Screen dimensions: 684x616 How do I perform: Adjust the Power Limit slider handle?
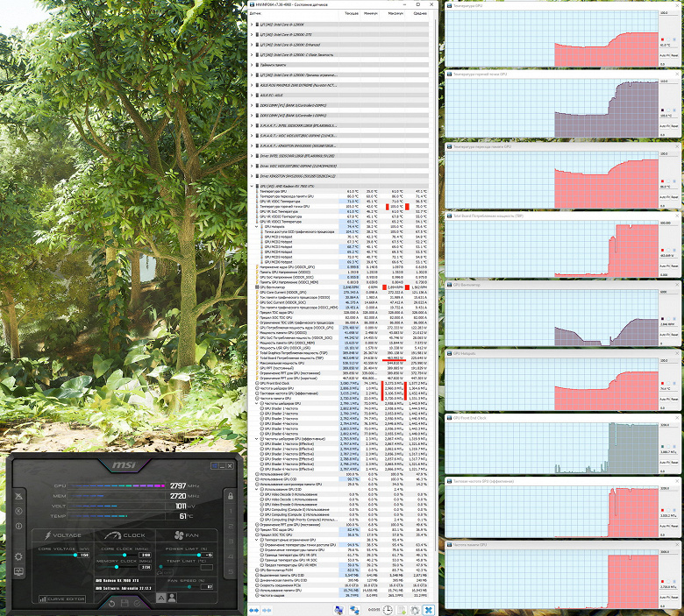click(199, 555)
